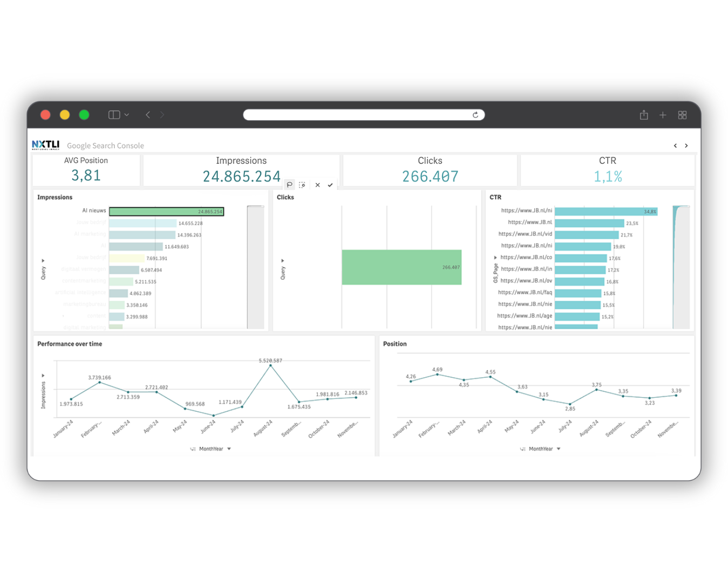Click the browser address bar

(x=364, y=115)
